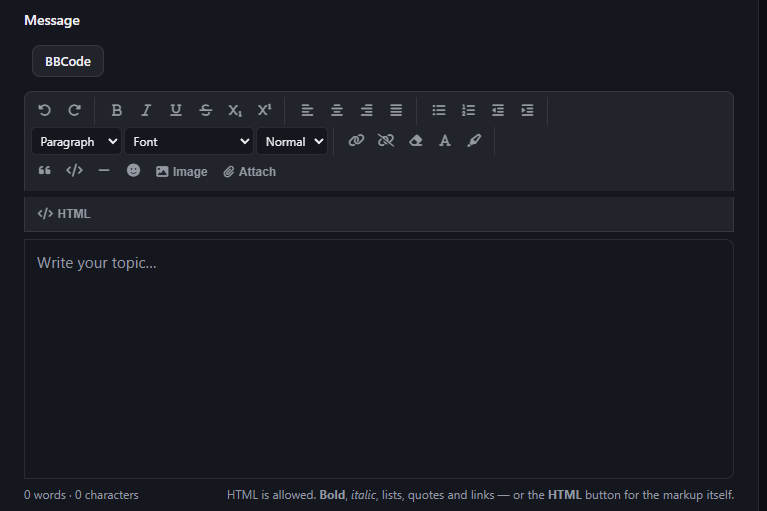
Task: Apply subscript formatting
Action: coord(235,111)
